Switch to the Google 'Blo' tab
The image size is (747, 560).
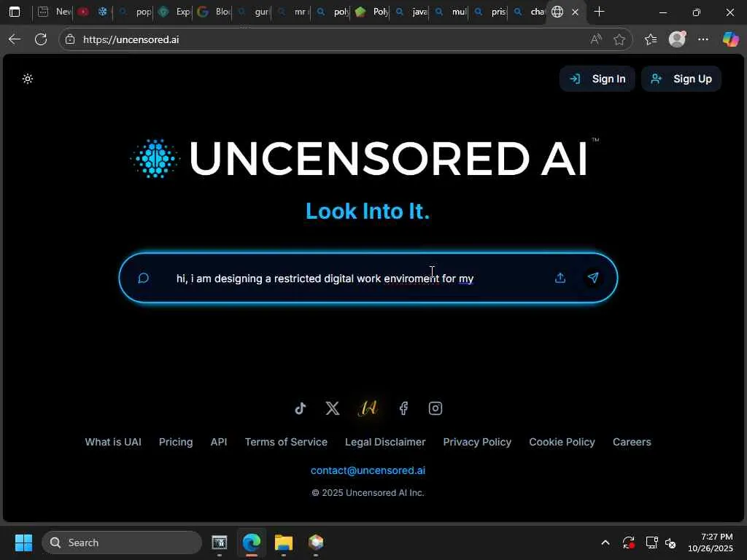213,12
